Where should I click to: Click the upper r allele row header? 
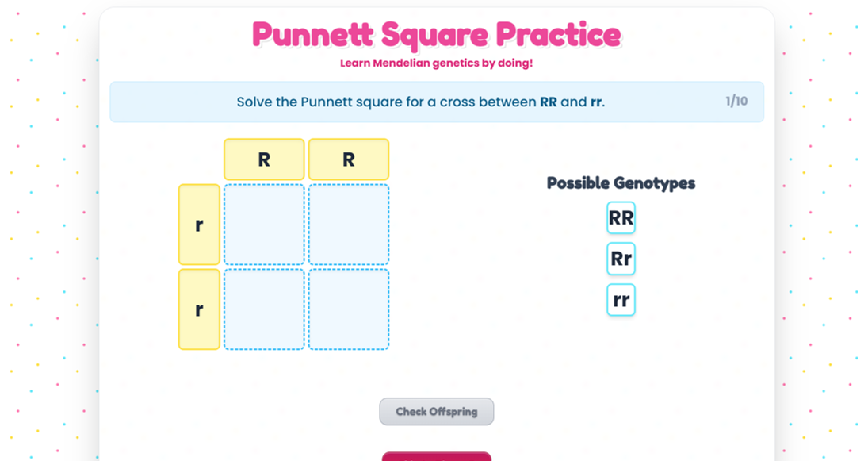tap(199, 225)
